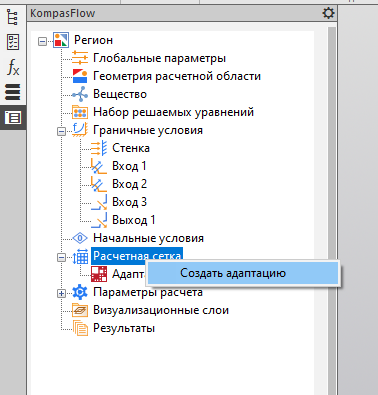This screenshot has height=395, width=378.
Task: Click the Глобальные параметры sliders icon
Action: tap(80, 58)
